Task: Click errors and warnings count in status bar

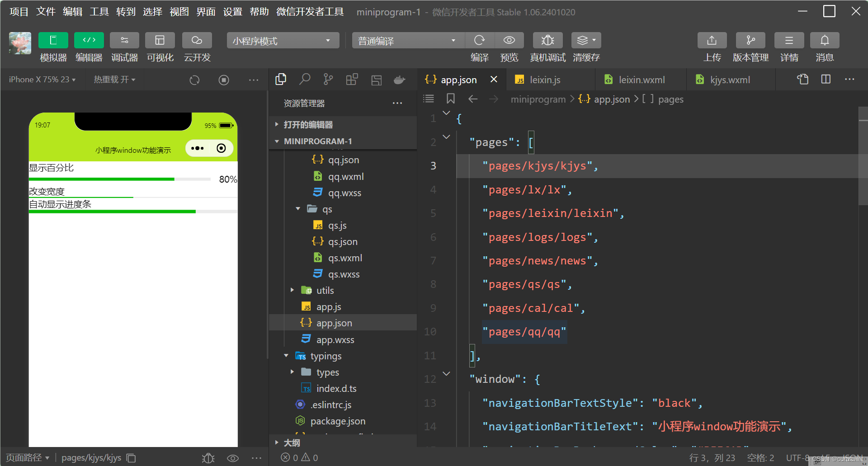Action: pyautogui.click(x=299, y=458)
